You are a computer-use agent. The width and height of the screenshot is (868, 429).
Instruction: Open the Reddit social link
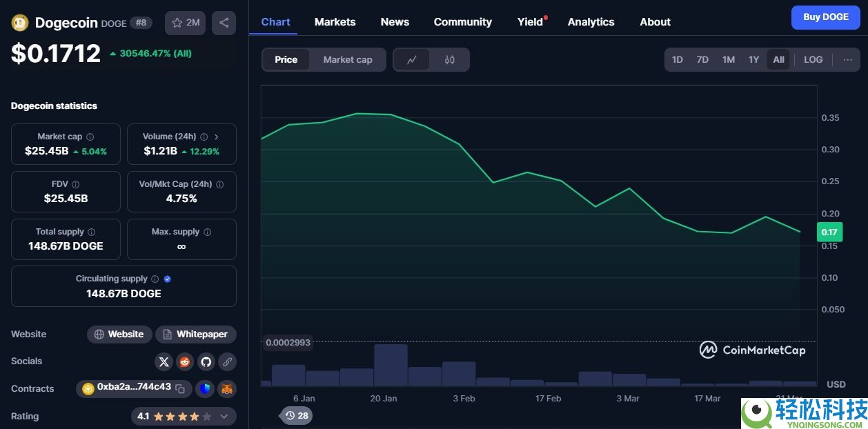[185, 361]
